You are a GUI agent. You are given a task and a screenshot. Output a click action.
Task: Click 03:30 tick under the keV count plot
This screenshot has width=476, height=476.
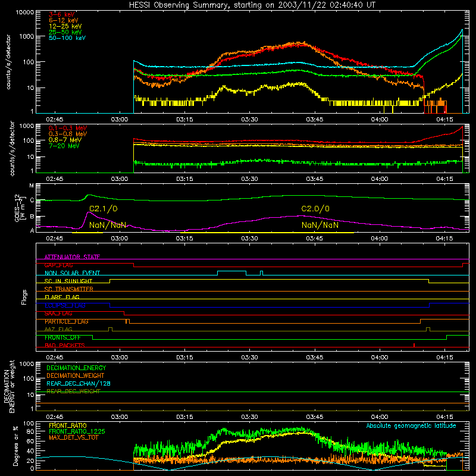pos(249,120)
